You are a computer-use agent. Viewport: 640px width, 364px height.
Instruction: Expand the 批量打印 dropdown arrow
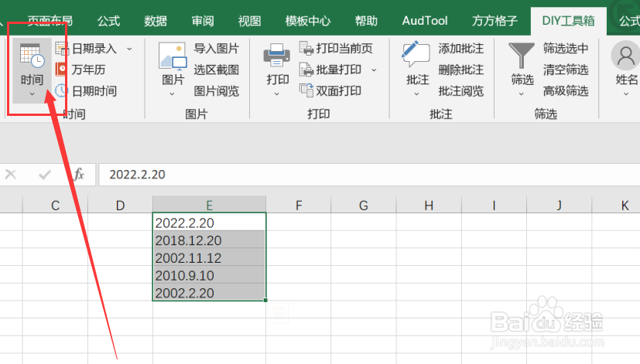(x=374, y=70)
